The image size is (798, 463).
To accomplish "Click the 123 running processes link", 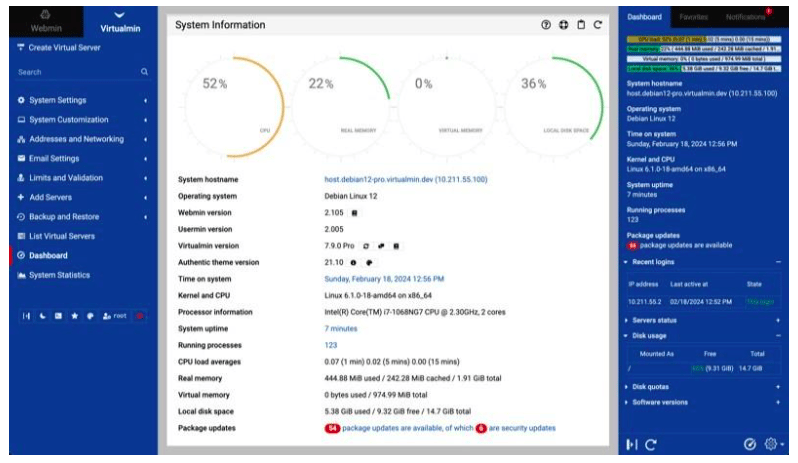I will pos(331,345).
